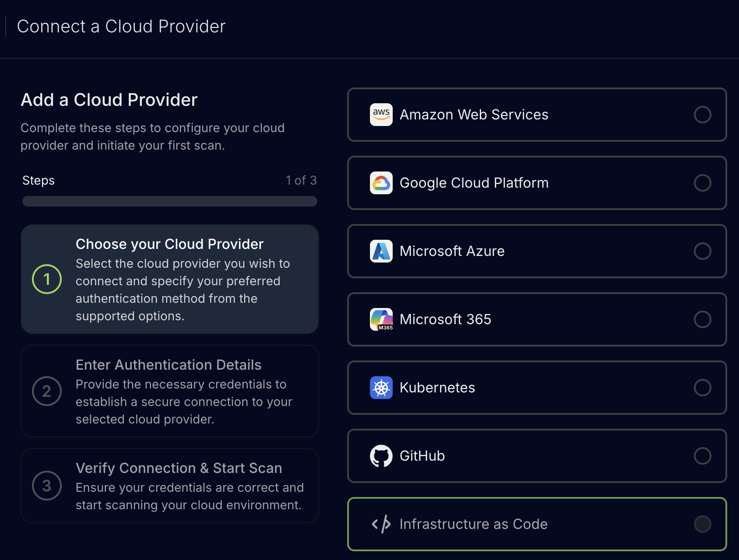Click the step 1 numbered circle

tap(46, 279)
